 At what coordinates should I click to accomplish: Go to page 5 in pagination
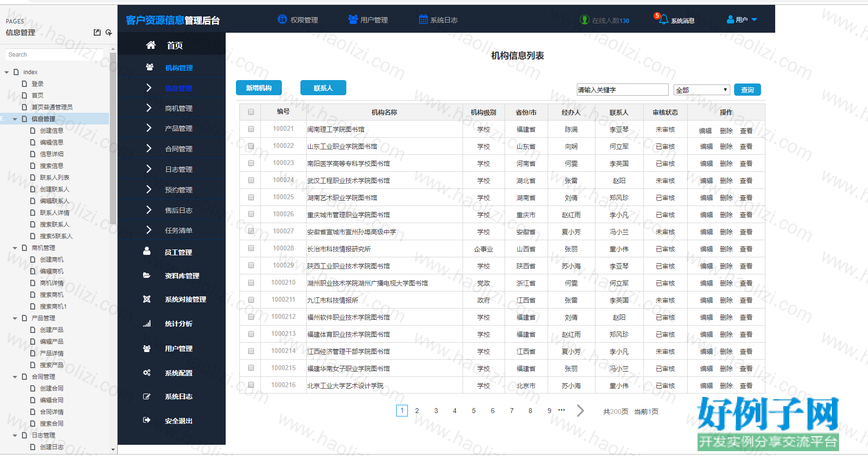tap(474, 411)
